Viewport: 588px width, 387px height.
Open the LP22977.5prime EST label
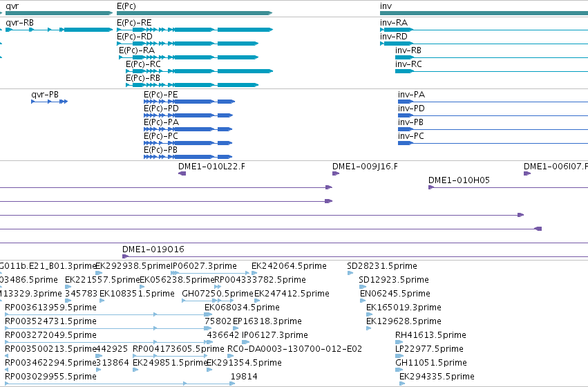(429, 349)
